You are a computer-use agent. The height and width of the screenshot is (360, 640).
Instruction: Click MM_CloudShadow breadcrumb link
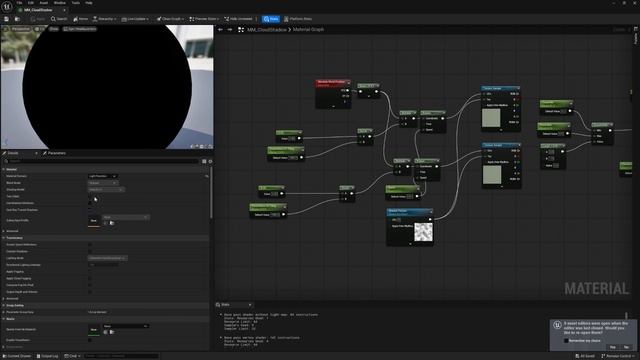point(267,29)
